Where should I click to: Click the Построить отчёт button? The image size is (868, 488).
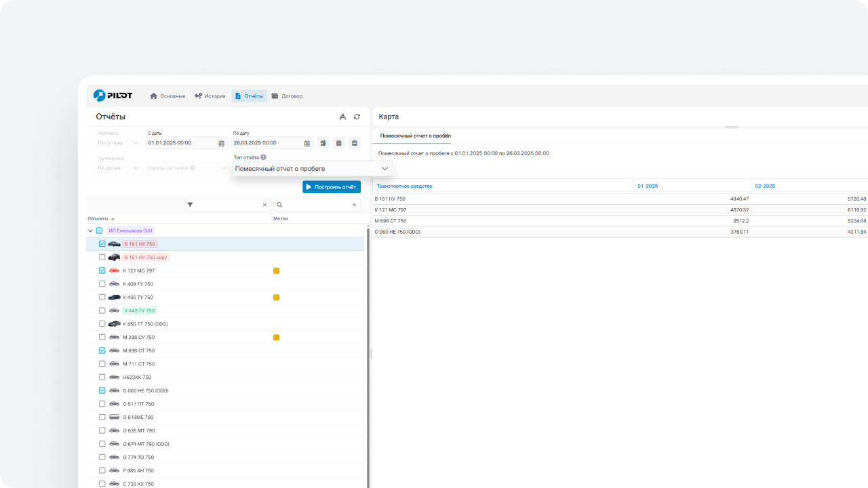coord(332,187)
